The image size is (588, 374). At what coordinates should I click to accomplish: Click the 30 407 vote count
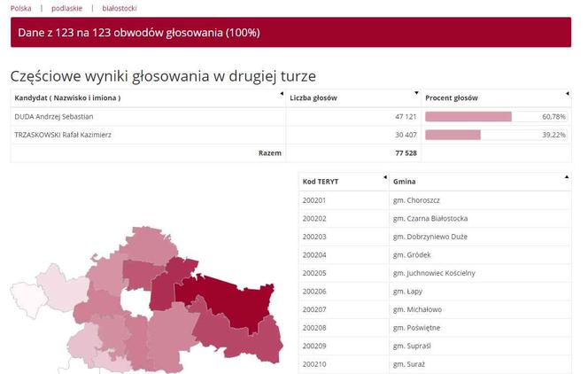pos(406,135)
